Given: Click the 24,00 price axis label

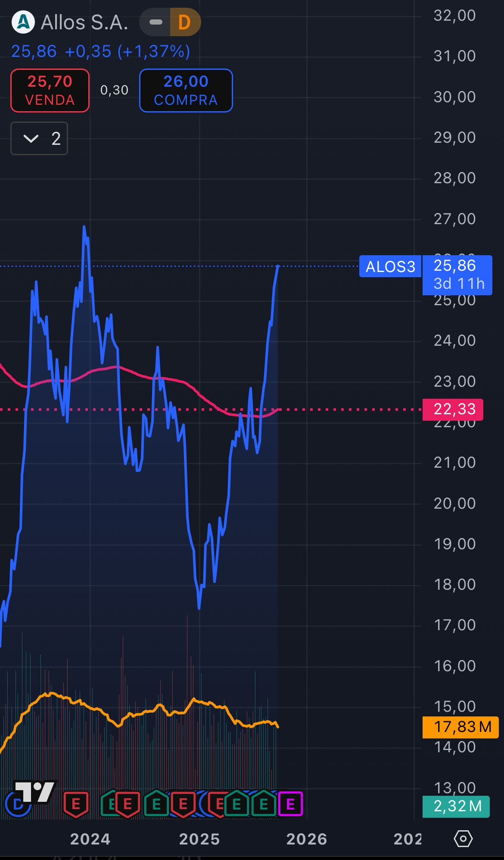Looking at the screenshot, I should 454,341.
